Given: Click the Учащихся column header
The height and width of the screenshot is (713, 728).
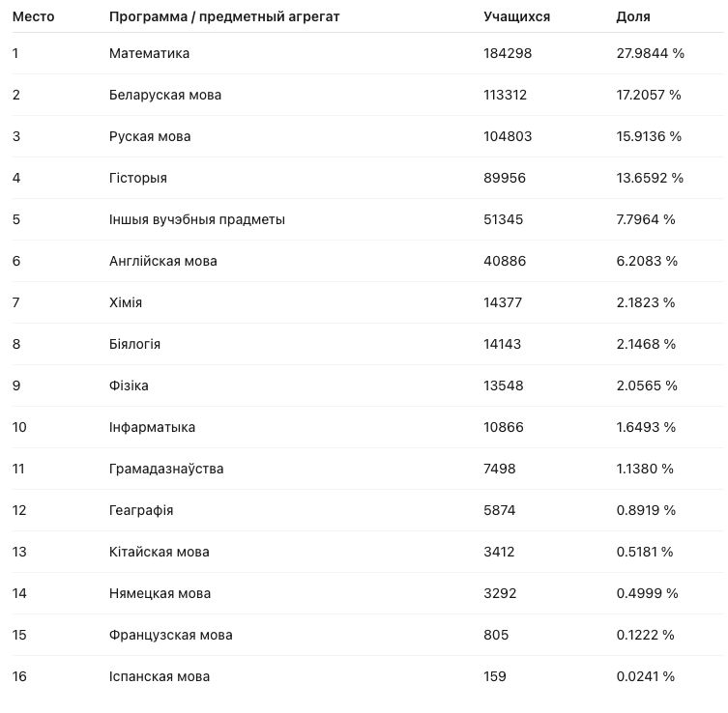Looking at the screenshot, I should [516, 16].
